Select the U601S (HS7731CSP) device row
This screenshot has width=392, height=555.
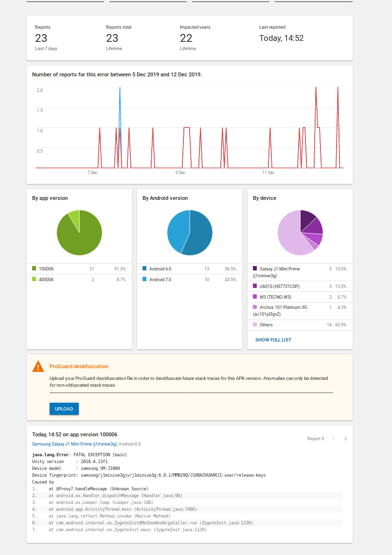click(300, 286)
